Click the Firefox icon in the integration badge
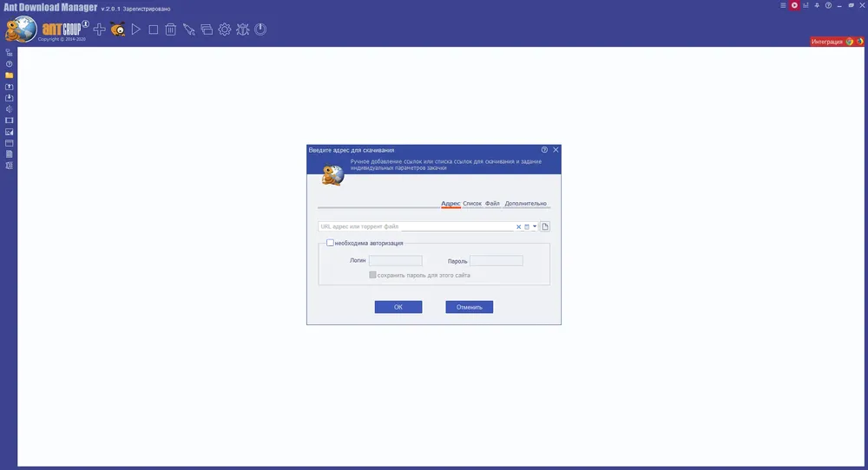The height and width of the screenshot is (470, 868). [859, 42]
